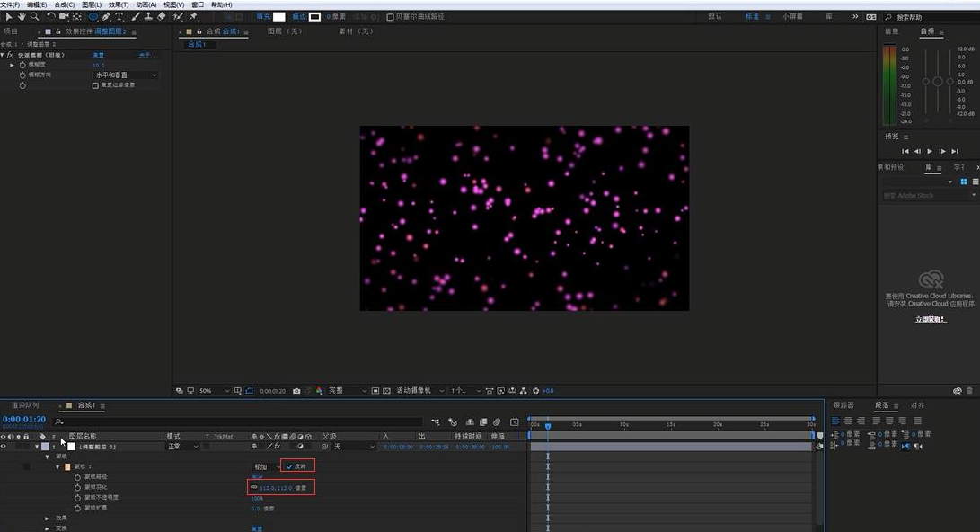Click the timeline layer search field
Image resolution: width=980 pixels, height=532 pixels.
[237, 422]
